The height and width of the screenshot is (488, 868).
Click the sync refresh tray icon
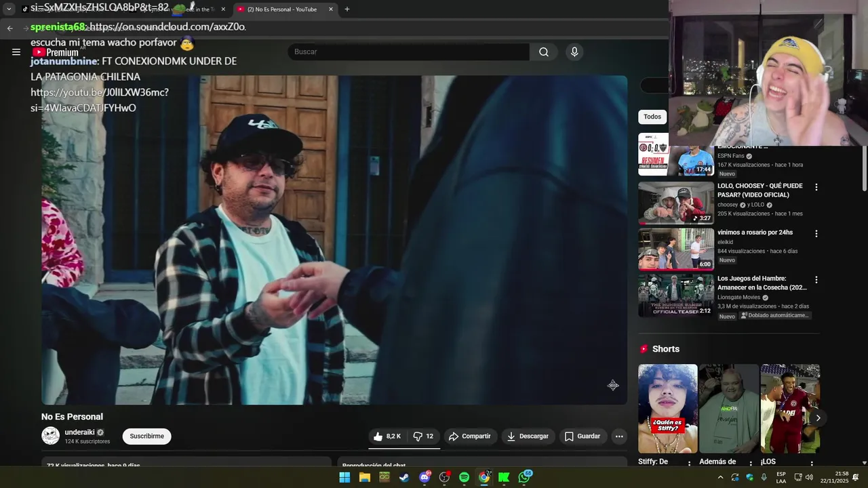click(x=735, y=477)
